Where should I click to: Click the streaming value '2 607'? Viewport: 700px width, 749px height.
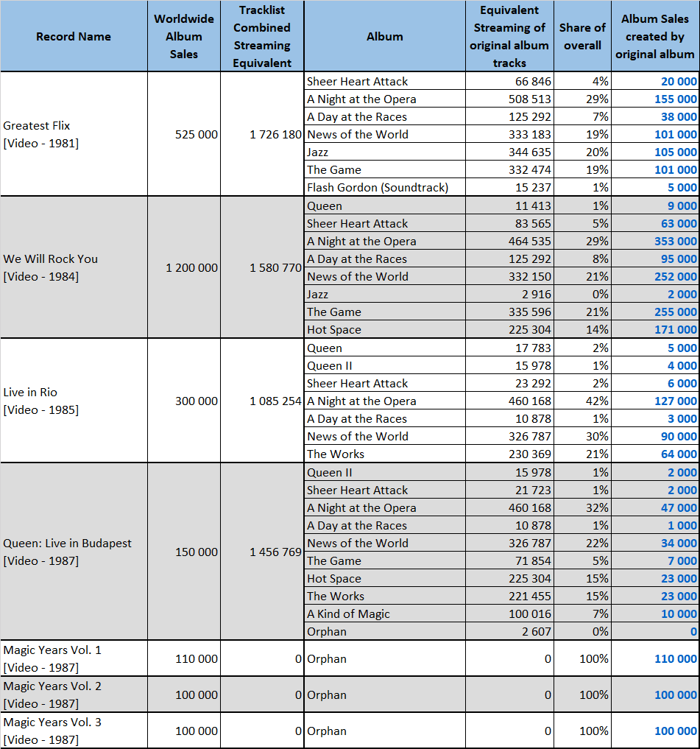[x=536, y=632]
